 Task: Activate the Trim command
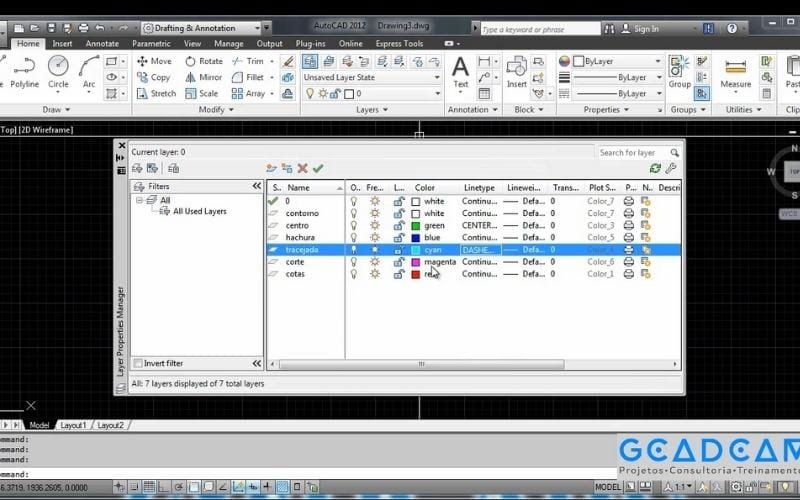point(248,61)
